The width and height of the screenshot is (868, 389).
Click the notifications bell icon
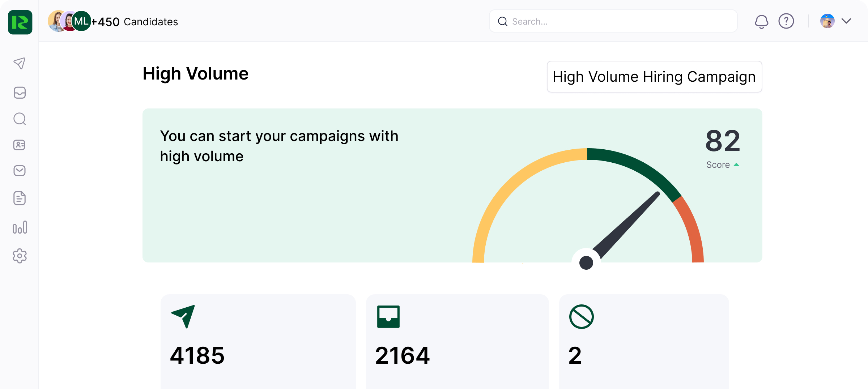pyautogui.click(x=761, y=21)
